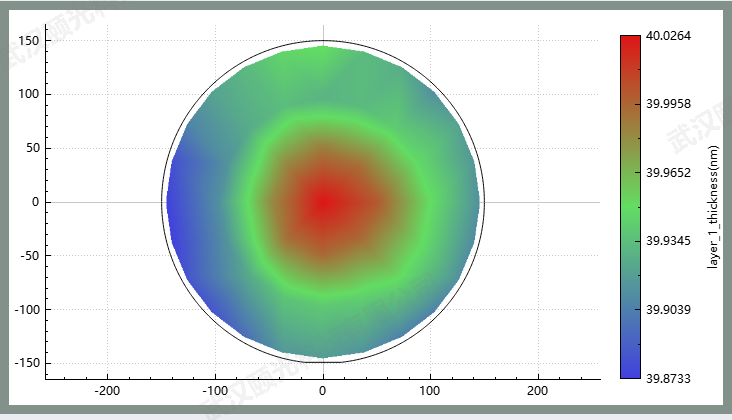Click the 200 tick label on the x-axis

click(537, 390)
